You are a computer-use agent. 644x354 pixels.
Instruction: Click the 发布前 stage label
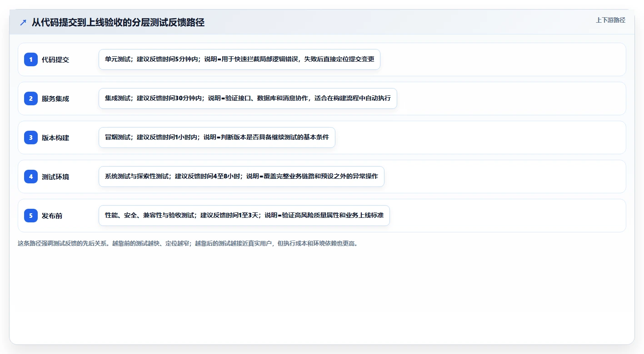point(52,216)
